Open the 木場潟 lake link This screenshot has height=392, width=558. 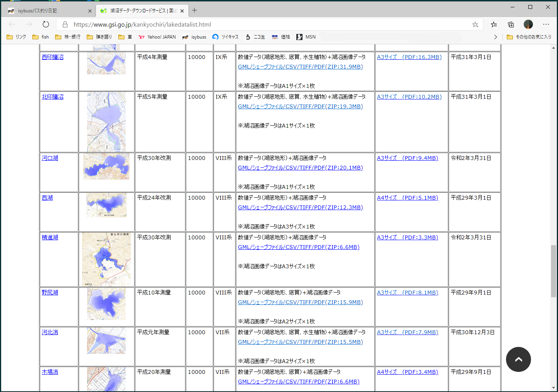pos(50,372)
